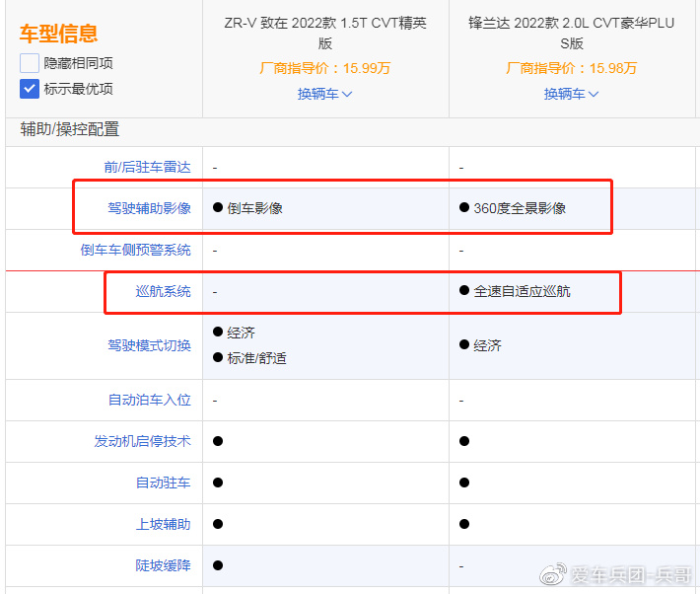This screenshot has height=594, width=700.
Task: Click the 厂商指导价：15.99万 price
Action: pos(325,68)
